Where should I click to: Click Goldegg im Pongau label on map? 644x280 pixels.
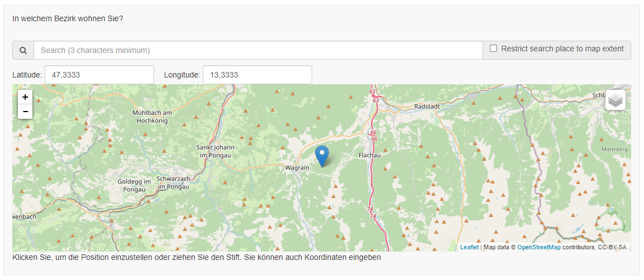click(x=135, y=185)
